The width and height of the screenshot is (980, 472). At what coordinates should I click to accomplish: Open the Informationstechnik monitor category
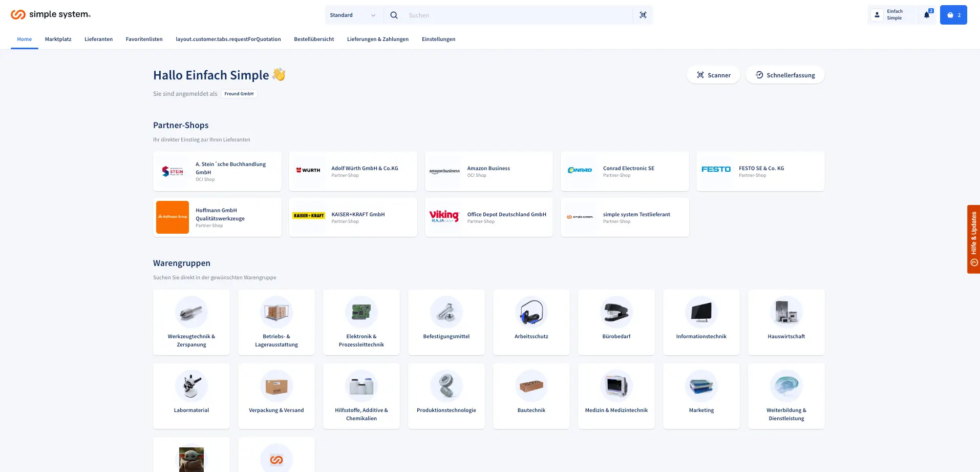point(701,322)
